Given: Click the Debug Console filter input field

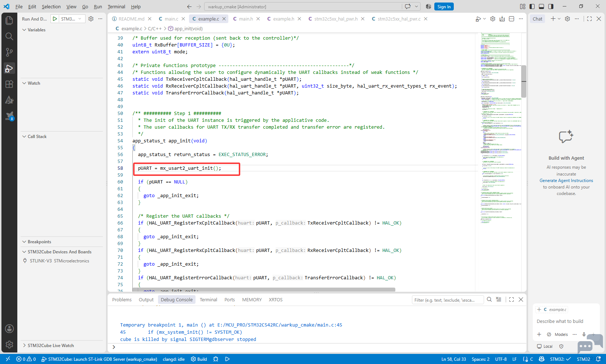Looking at the screenshot, I should tap(447, 300).
